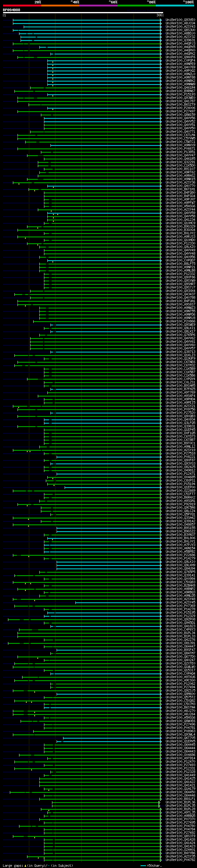Select the UniRef100_A9TL35 label
The width and height of the screenshot is (197, 868).
pos(180,812)
